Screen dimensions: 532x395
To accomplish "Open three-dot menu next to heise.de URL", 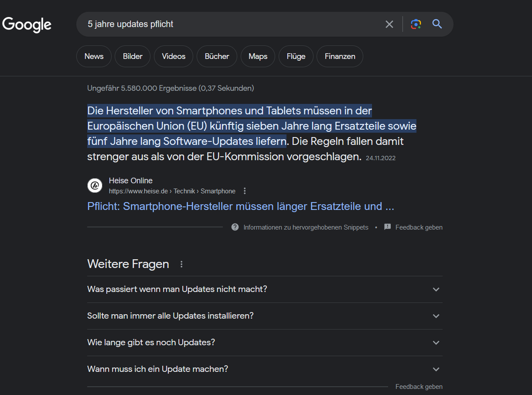I will coord(245,191).
